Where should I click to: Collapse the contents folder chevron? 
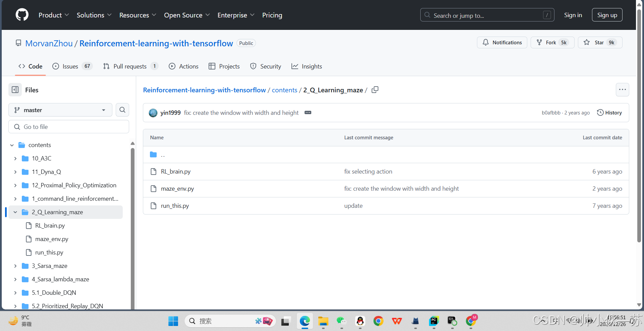point(12,145)
